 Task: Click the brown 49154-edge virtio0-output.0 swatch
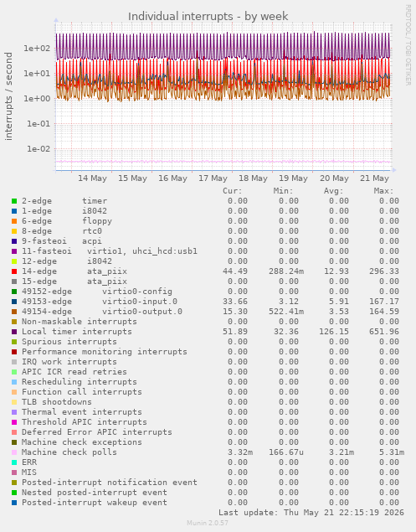click(x=14, y=312)
